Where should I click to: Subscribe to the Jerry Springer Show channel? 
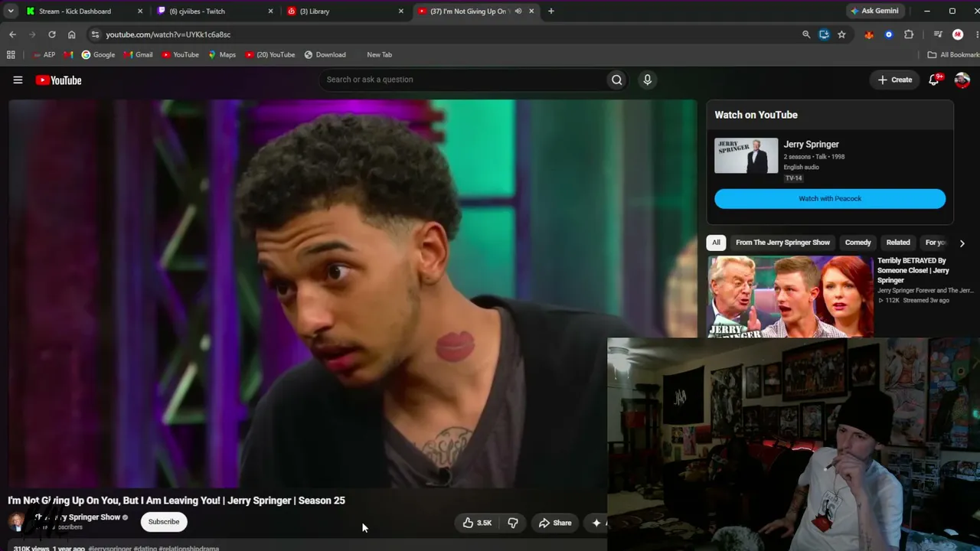click(x=163, y=522)
